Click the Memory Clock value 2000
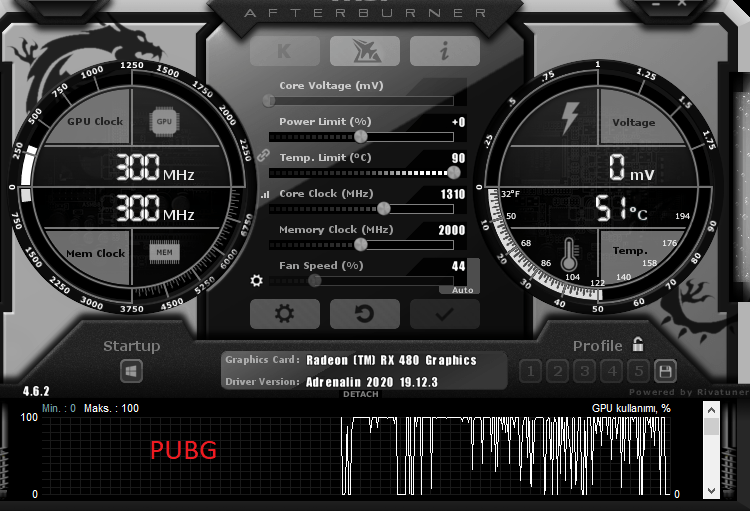This screenshot has width=750, height=511. [452, 230]
